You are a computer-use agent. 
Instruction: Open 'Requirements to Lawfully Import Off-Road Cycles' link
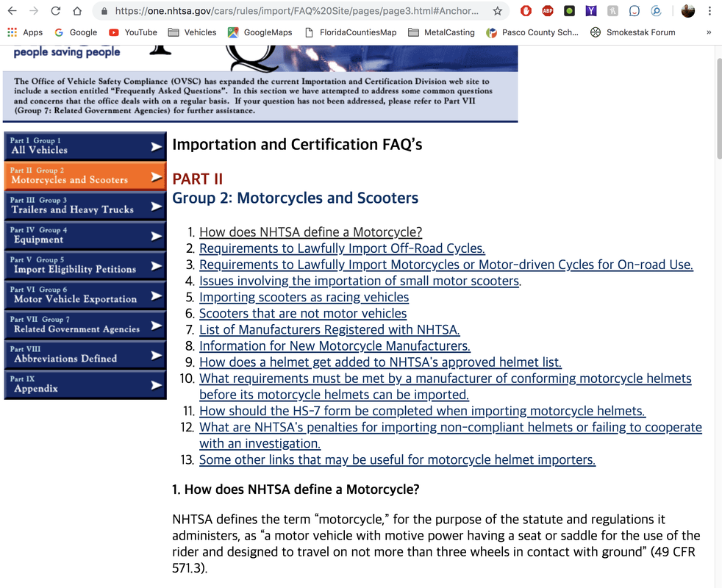click(x=342, y=248)
